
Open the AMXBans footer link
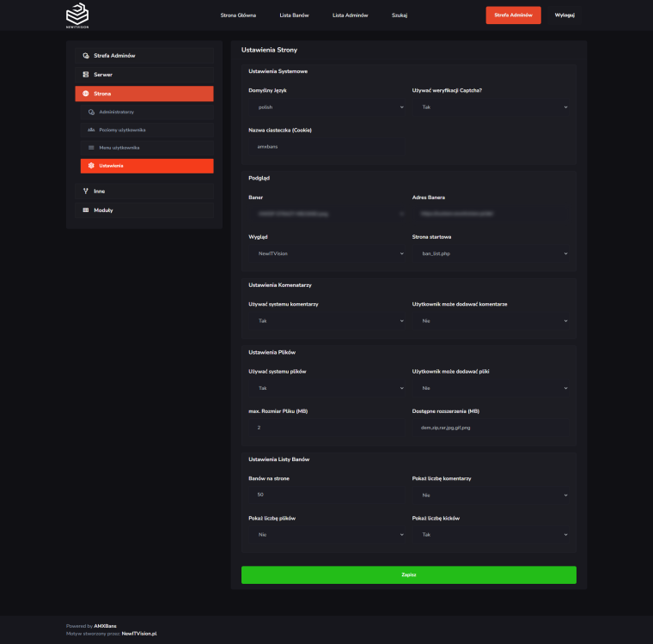106,626
